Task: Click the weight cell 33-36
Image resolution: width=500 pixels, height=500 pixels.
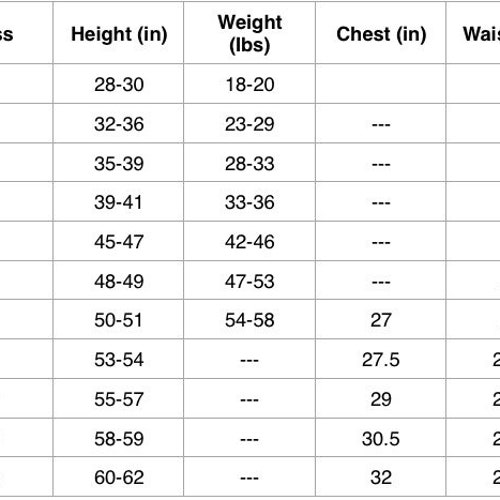Action: click(250, 202)
